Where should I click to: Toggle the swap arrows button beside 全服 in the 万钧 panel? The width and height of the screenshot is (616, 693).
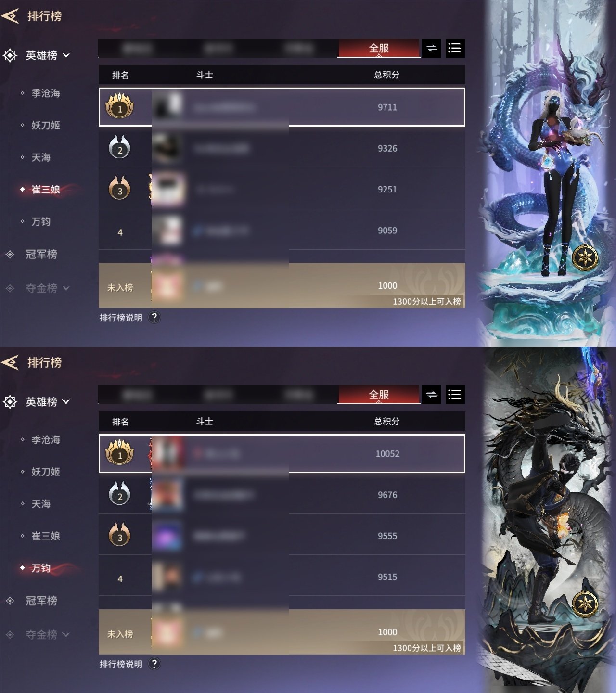point(432,395)
